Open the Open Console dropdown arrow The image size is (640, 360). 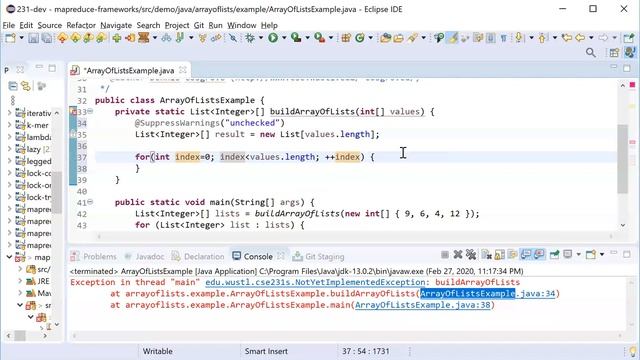602,255
